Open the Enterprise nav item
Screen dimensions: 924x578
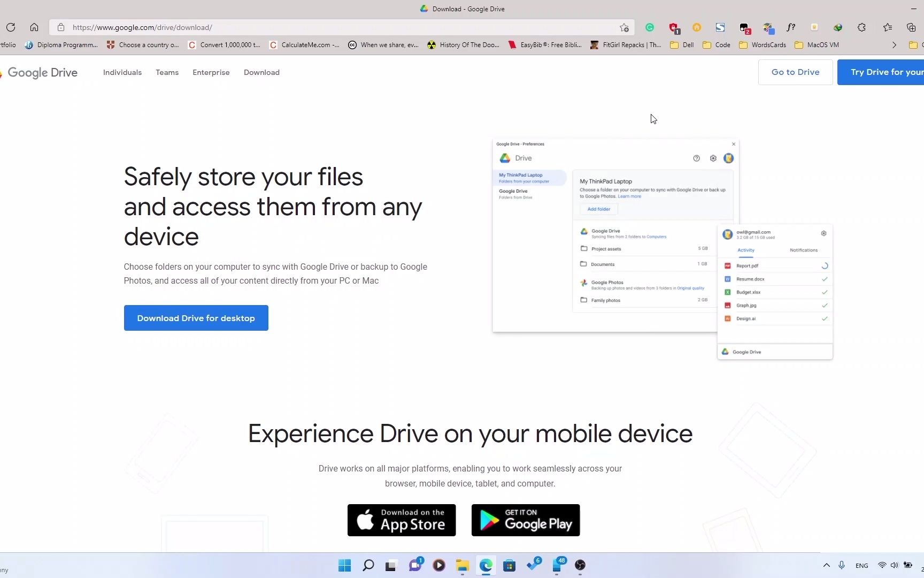(211, 72)
